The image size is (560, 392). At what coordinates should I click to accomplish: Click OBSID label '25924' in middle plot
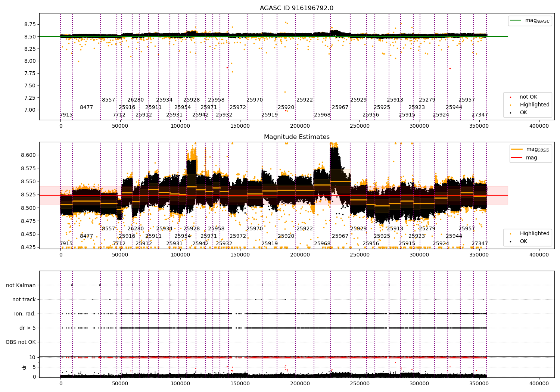pyautogui.click(x=441, y=243)
